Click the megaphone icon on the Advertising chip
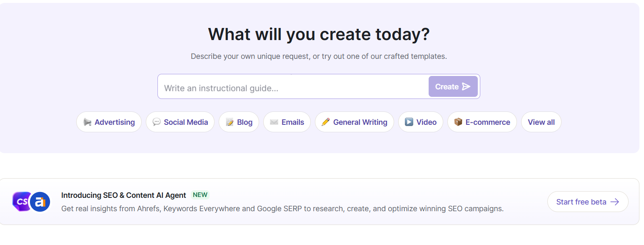This screenshot has width=644, height=245. click(87, 122)
